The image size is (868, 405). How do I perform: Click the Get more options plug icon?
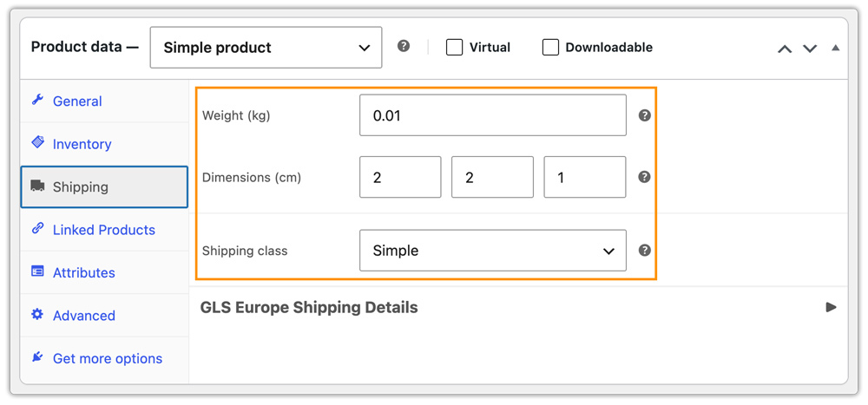[x=37, y=358]
